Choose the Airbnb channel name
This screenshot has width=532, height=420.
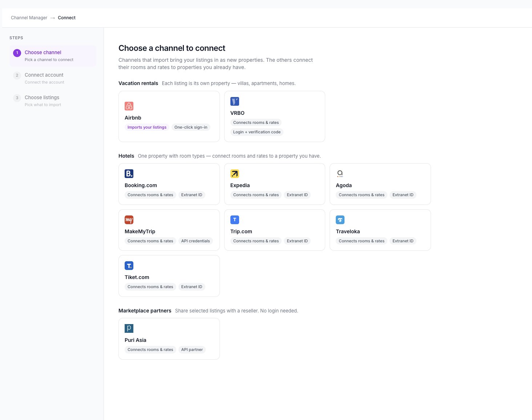(x=133, y=118)
